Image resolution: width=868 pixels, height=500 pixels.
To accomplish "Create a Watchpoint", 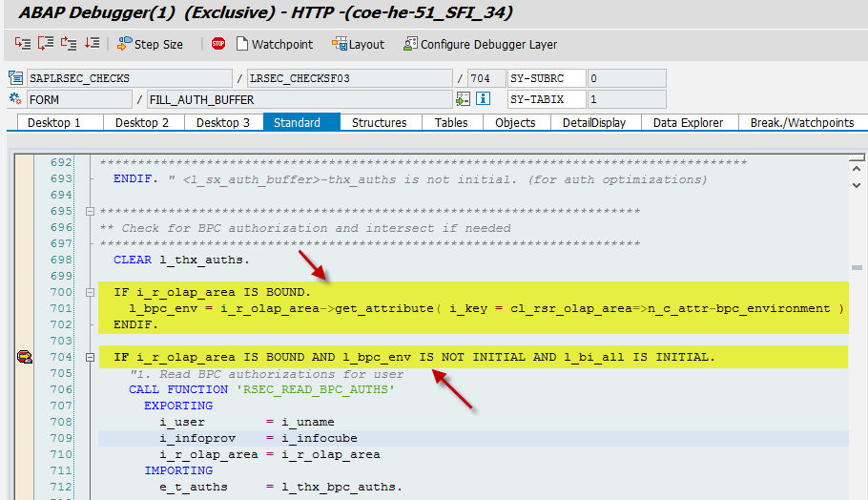I will pos(275,44).
